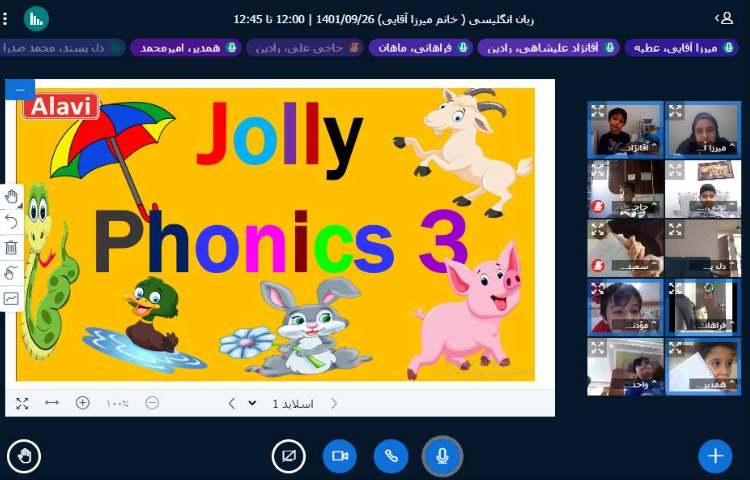Select the hand pan tool in whiteboard toolbar
The image size is (750, 480).
12,196
